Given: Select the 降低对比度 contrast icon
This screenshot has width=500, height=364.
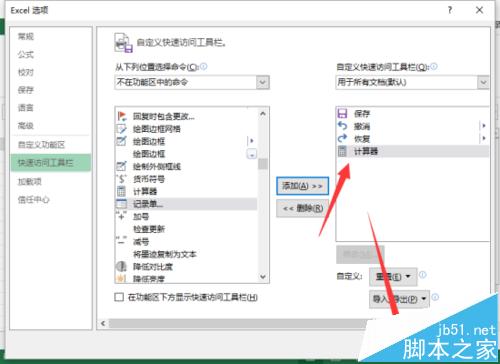Looking at the screenshot, I should click(121, 266).
